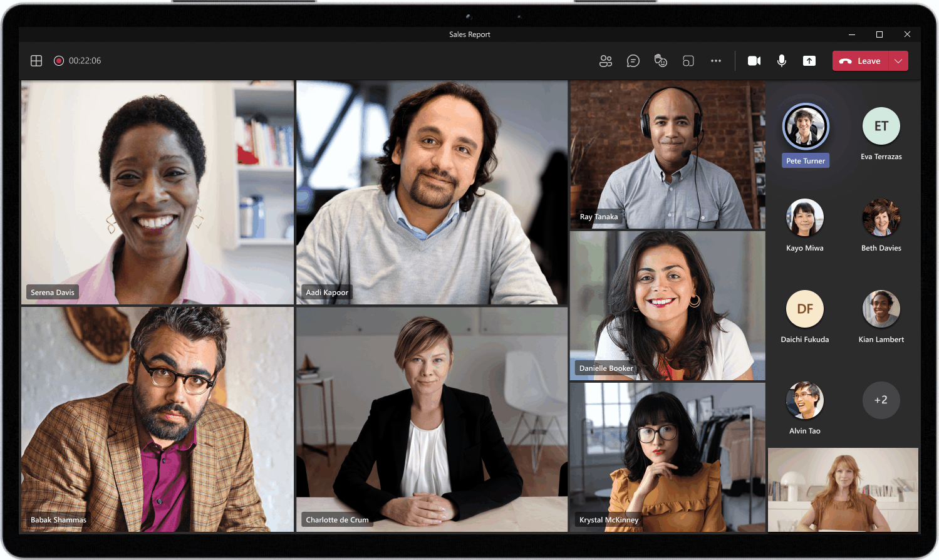The height and width of the screenshot is (560, 939).
Task: Click Kayo Miwa's avatar in the sidebar
Action: pyautogui.click(x=805, y=217)
